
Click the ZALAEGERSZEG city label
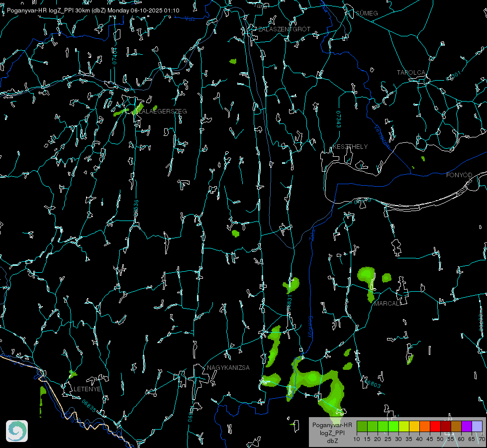click(162, 112)
